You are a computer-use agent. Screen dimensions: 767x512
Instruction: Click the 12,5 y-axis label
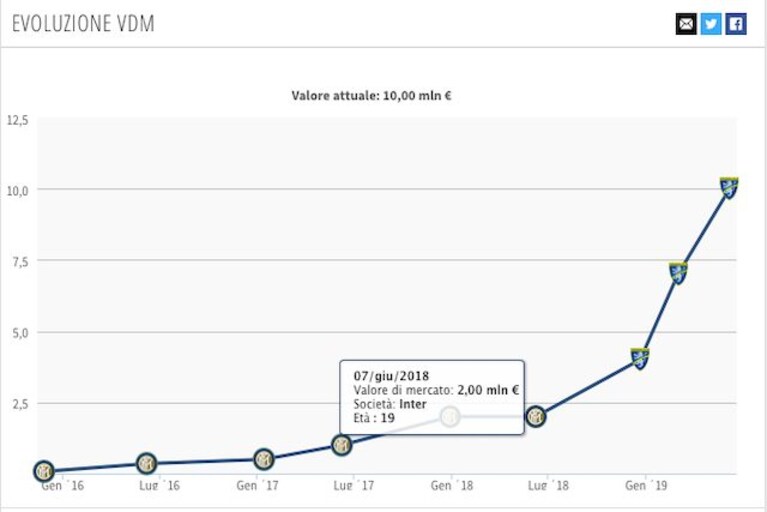[18, 120]
